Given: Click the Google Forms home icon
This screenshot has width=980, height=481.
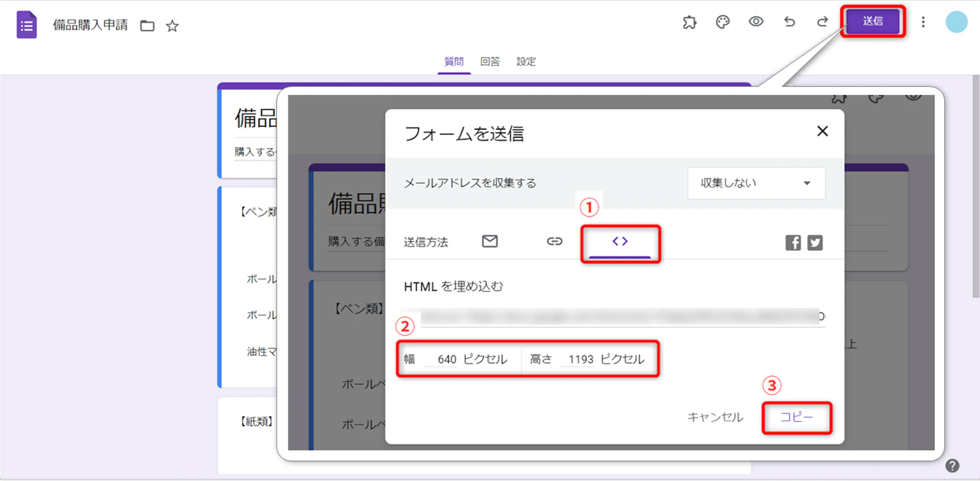Looking at the screenshot, I should [26, 25].
